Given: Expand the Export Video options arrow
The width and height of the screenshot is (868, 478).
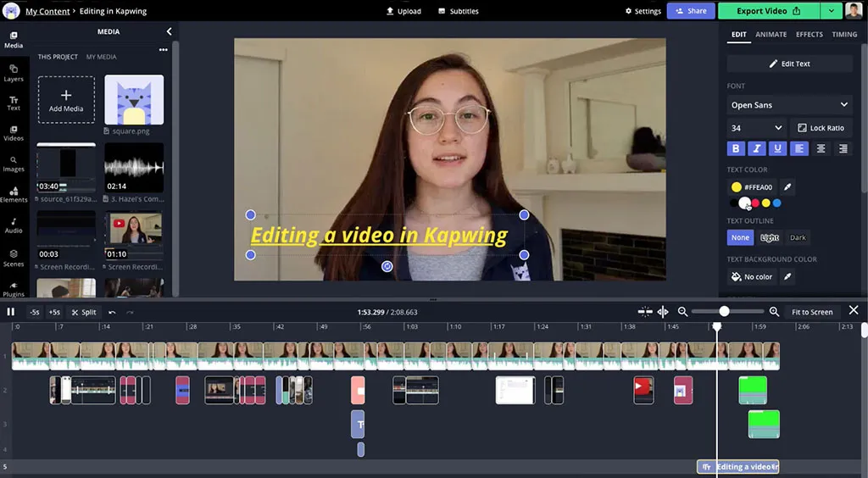Looking at the screenshot, I should pos(831,11).
